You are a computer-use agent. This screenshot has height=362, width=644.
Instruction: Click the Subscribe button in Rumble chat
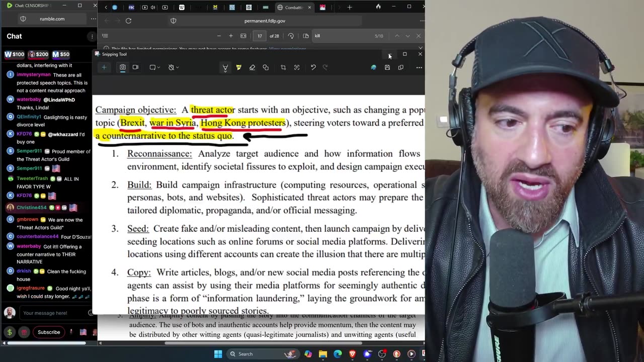(x=49, y=332)
